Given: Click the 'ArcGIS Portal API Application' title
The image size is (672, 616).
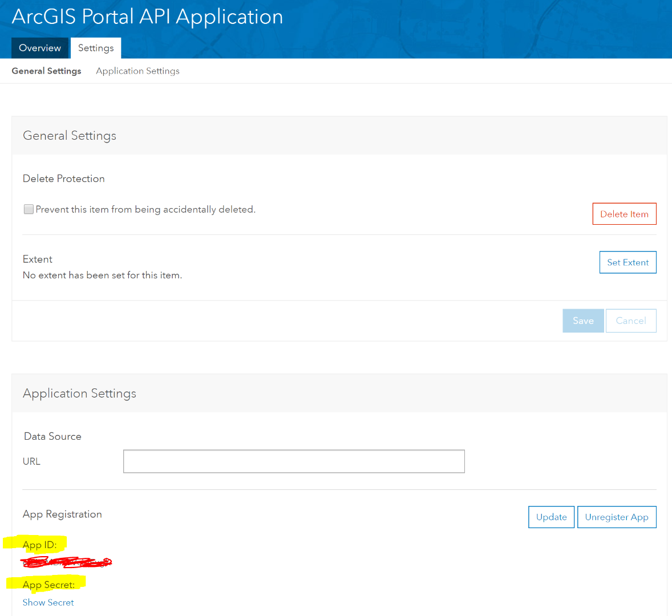Looking at the screenshot, I should click(147, 17).
